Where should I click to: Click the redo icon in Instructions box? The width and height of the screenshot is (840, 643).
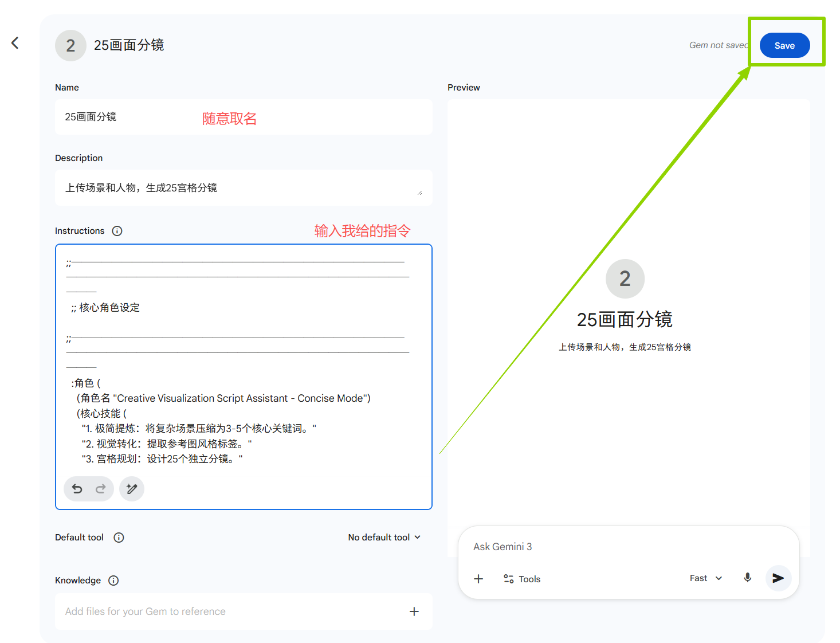101,489
